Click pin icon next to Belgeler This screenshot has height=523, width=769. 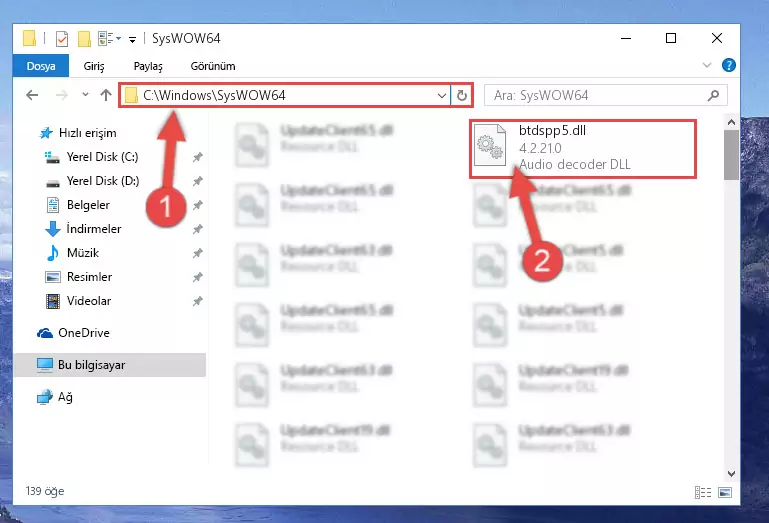tap(197, 206)
